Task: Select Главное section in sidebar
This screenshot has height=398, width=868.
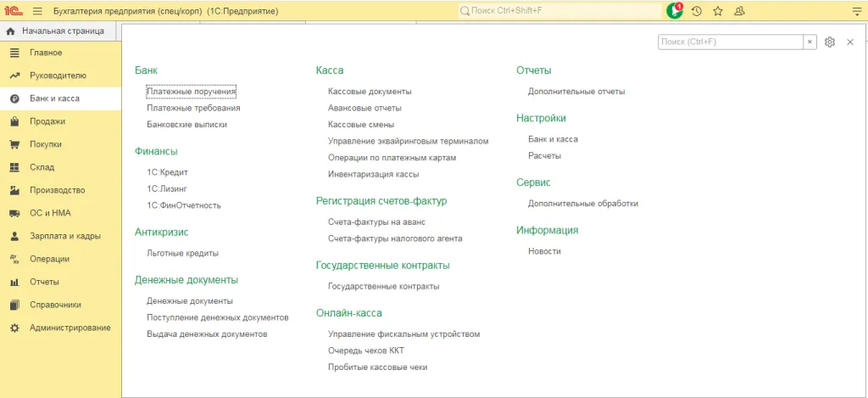Action: point(60,53)
